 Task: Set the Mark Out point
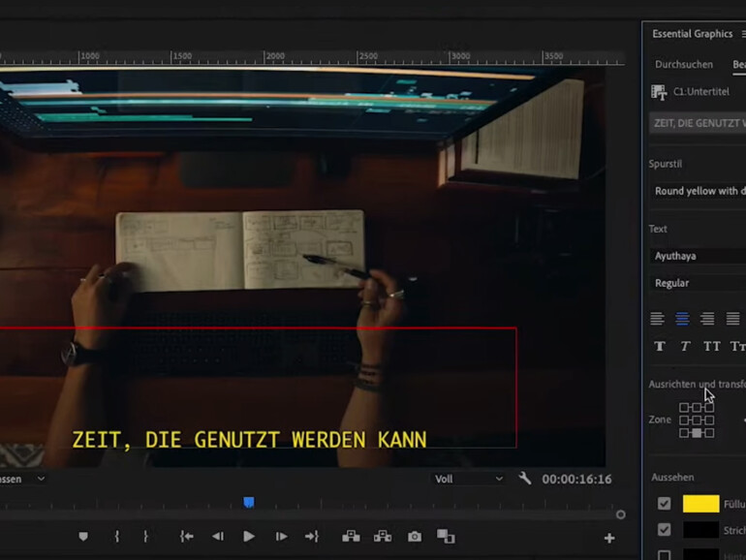click(145, 537)
